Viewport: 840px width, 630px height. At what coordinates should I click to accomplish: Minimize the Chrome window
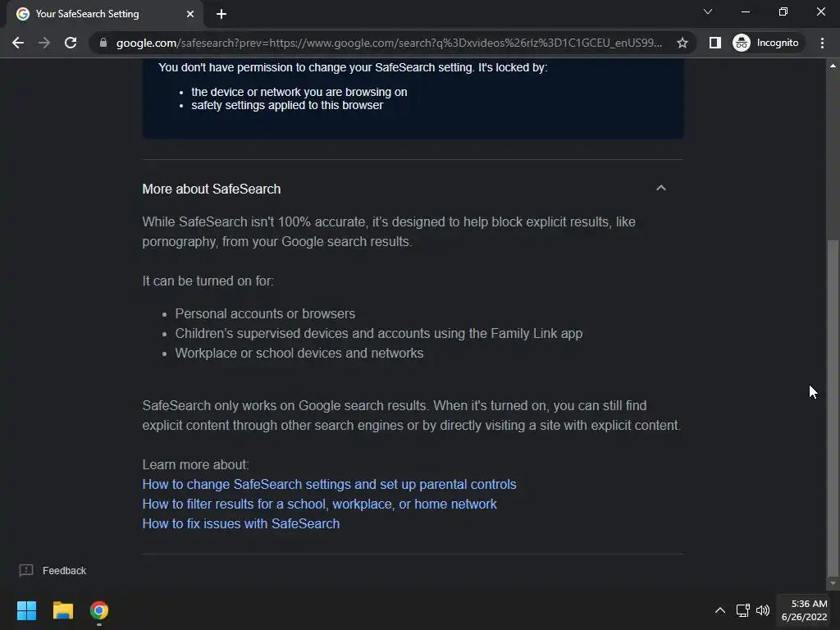pyautogui.click(x=745, y=11)
